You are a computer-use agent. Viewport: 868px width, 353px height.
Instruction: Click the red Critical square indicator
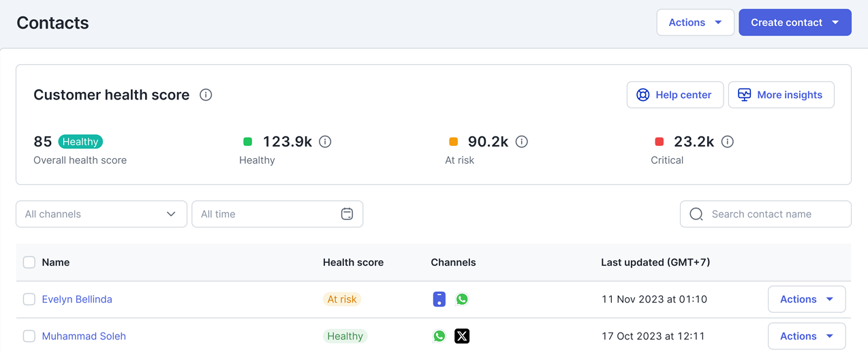[660, 142]
